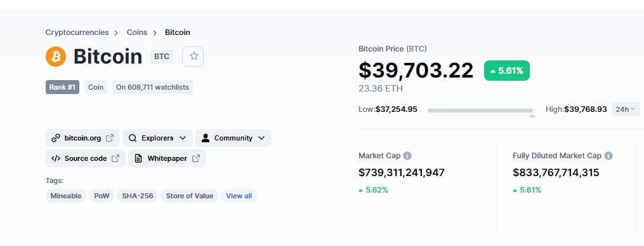Open the 24h time range dropdown
This screenshot has height=246, width=644.
(626, 109)
